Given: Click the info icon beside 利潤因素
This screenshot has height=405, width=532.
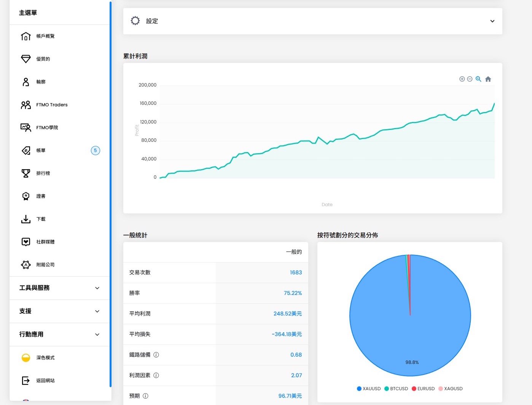Looking at the screenshot, I should (156, 375).
